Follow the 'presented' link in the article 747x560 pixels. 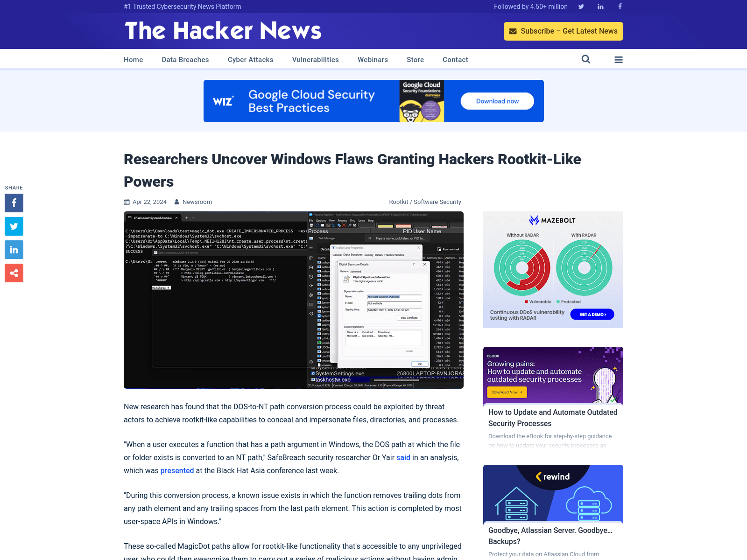(x=177, y=471)
